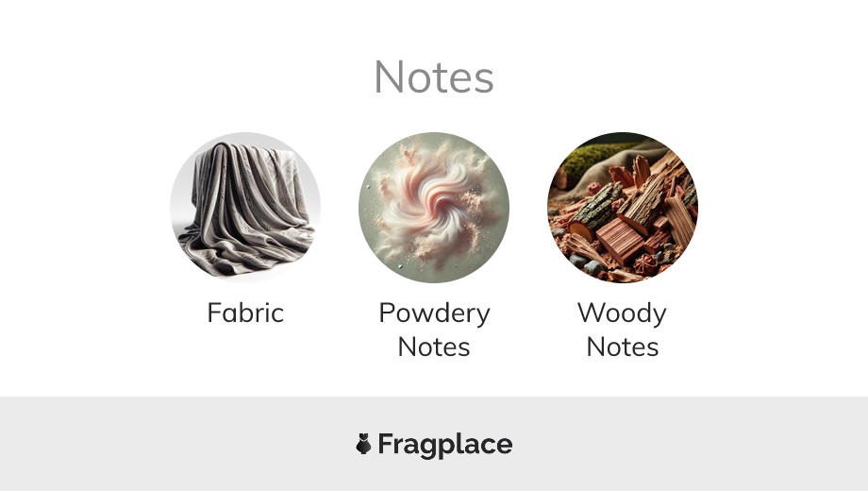The height and width of the screenshot is (491, 868).
Task: Choose the chopped wood pieces picture
Action: (623, 208)
